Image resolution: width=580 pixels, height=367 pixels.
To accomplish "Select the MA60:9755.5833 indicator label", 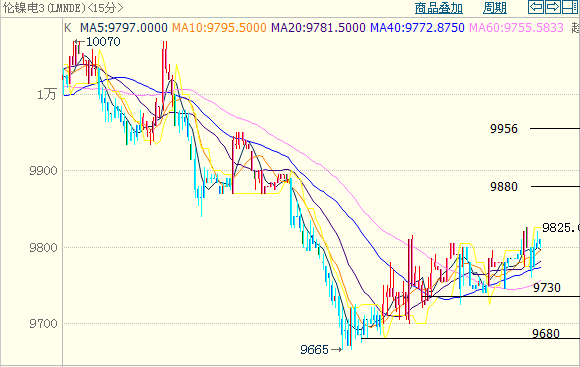I will 516,28.
